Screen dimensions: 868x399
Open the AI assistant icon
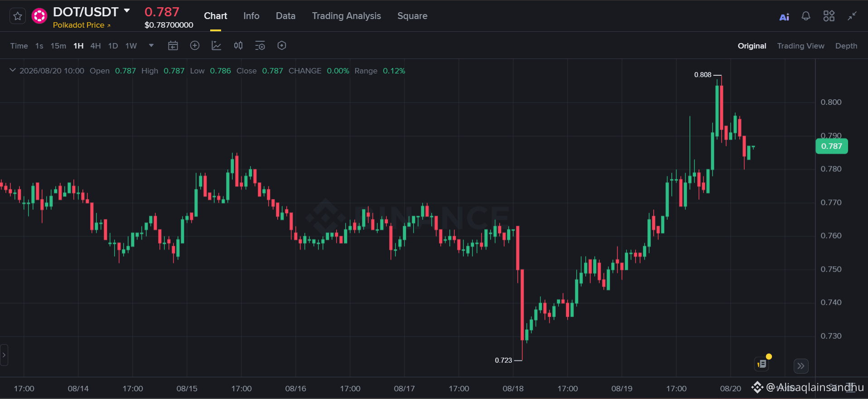click(x=784, y=17)
